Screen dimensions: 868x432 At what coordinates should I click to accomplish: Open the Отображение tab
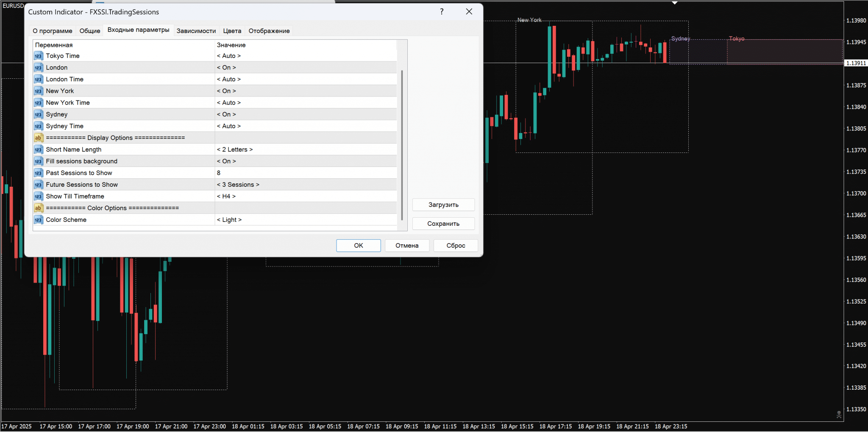coord(269,31)
